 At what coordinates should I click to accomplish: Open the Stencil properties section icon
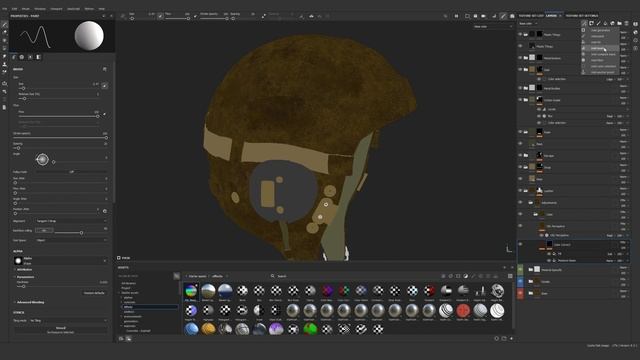coord(30,57)
